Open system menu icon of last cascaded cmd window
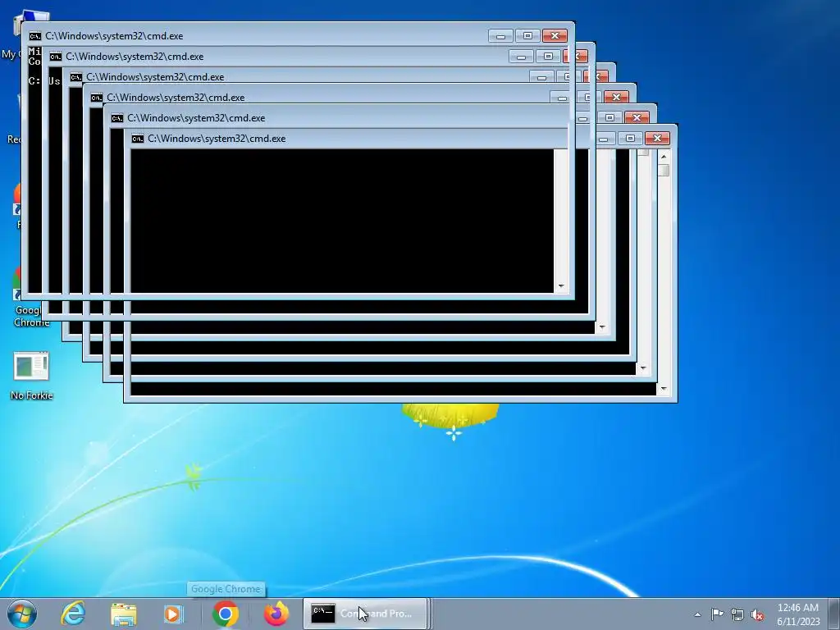The height and width of the screenshot is (630, 840). tap(138, 139)
